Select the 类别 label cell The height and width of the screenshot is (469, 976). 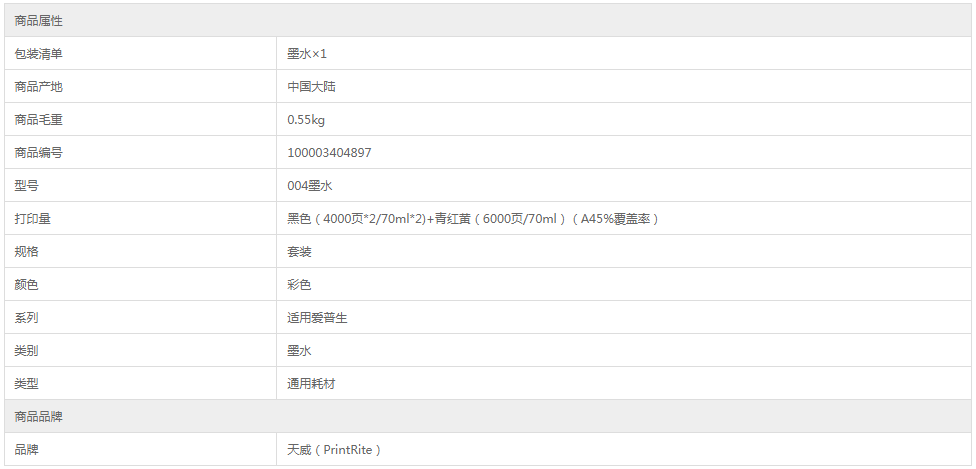pos(141,350)
